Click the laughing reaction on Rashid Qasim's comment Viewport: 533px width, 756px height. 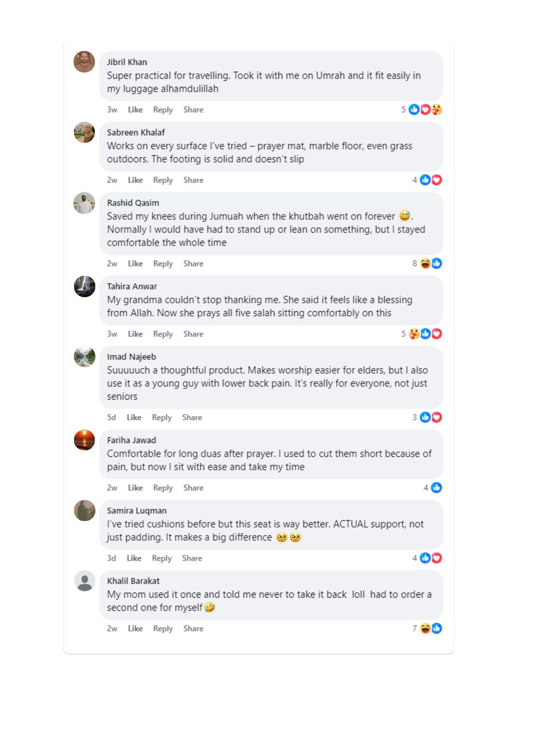[x=426, y=263]
